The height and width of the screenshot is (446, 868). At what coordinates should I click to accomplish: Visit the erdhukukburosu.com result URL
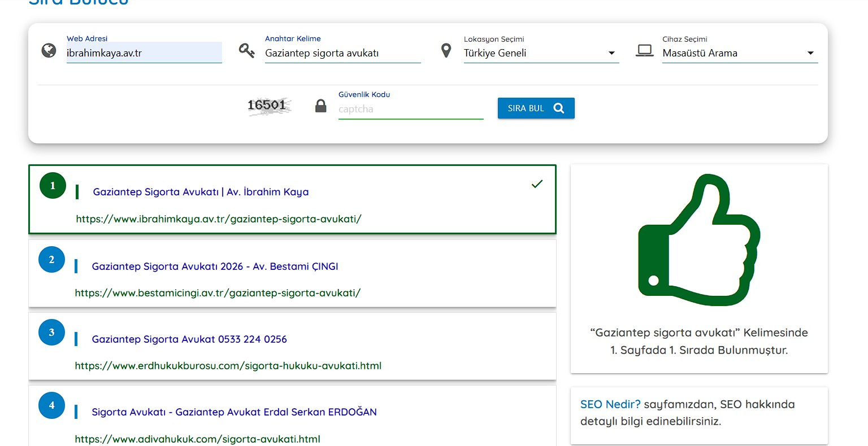coord(228,366)
